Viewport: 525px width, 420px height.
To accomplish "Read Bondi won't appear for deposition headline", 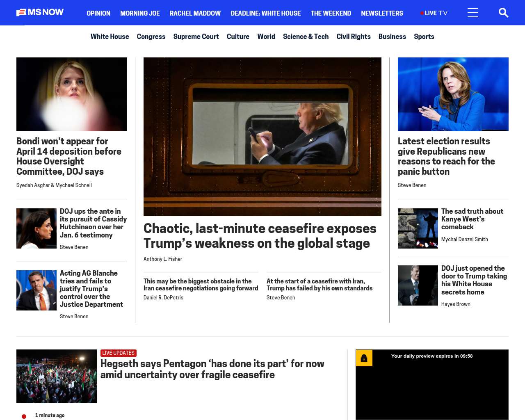I will click(69, 156).
